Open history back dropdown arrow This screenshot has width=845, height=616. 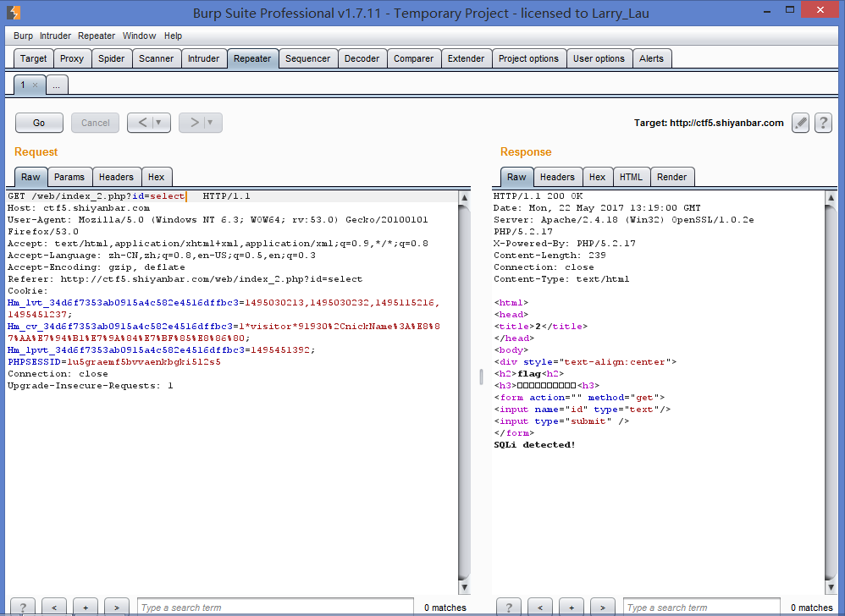tap(159, 123)
